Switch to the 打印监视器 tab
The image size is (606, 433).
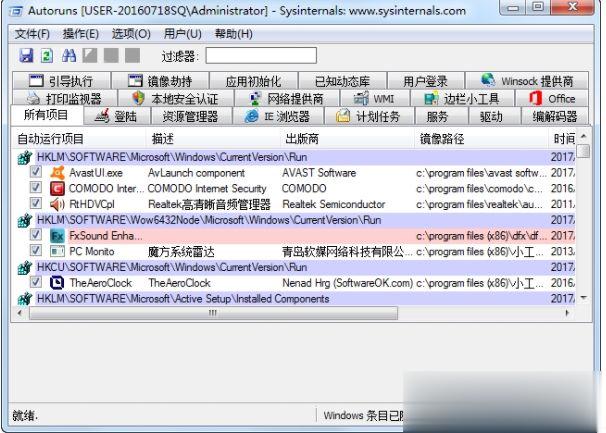point(65,99)
